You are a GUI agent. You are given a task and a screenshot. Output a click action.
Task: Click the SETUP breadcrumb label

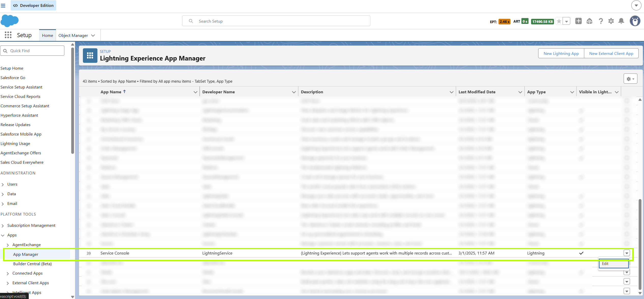point(105,51)
